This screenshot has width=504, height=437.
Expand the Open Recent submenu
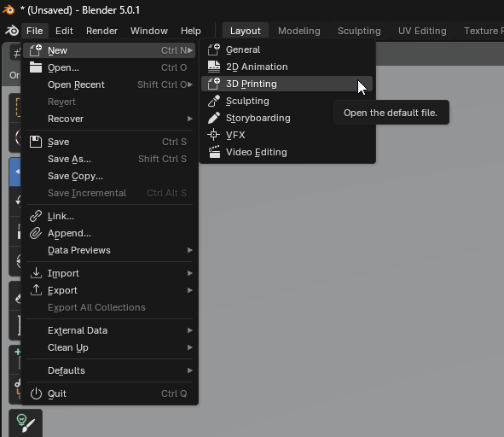tap(109, 84)
